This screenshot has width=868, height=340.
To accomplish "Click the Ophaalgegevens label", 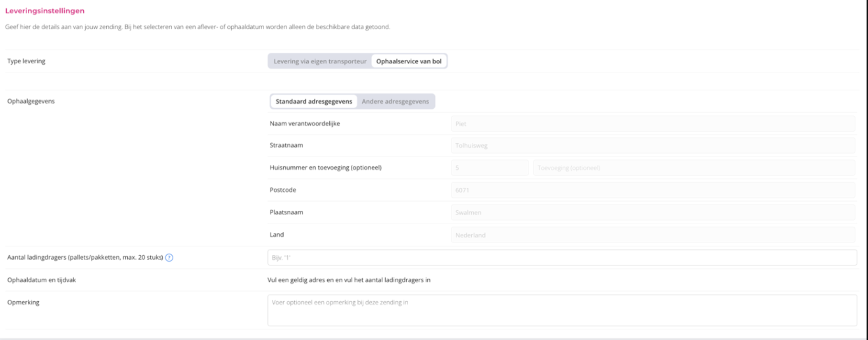I will [31, 102].
